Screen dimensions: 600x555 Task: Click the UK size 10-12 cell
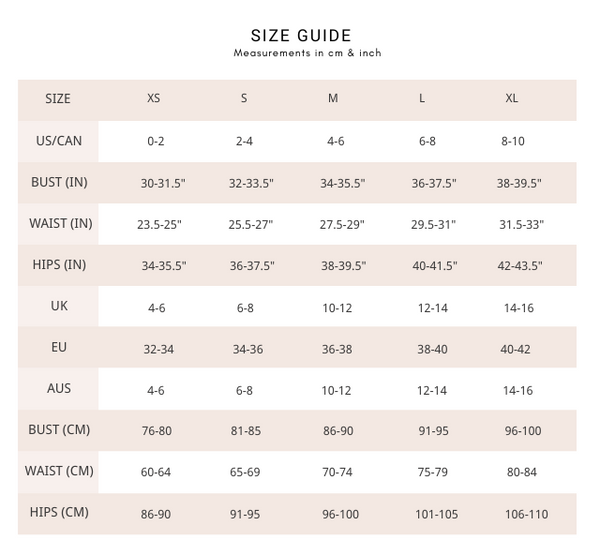click(x=336, y=308)
